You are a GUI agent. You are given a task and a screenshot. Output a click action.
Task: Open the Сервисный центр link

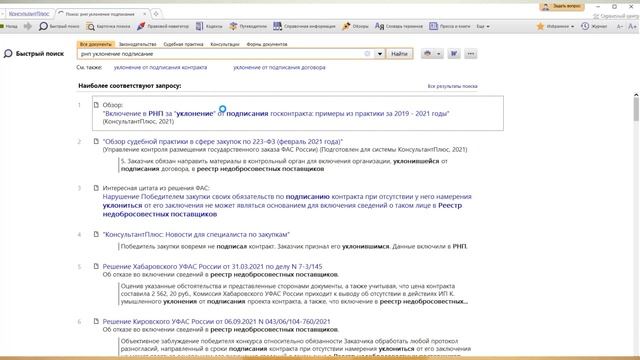point(616,16)
